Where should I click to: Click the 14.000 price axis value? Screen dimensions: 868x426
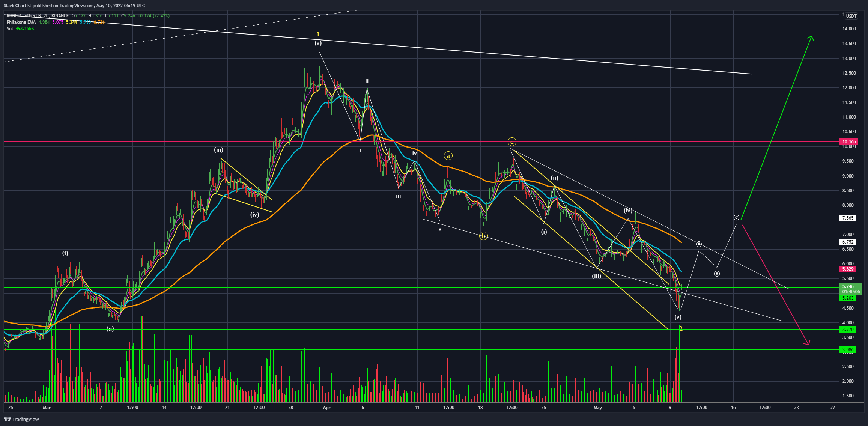(849, 29)
